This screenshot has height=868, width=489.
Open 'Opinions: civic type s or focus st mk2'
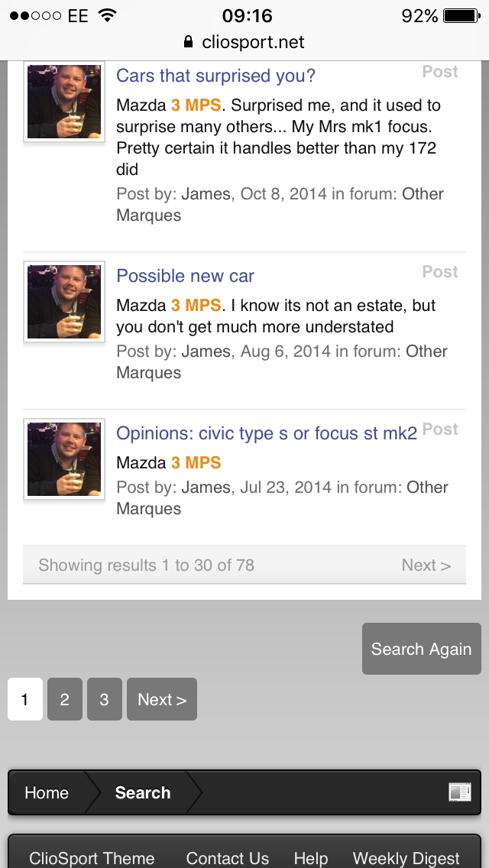[266, 433]
